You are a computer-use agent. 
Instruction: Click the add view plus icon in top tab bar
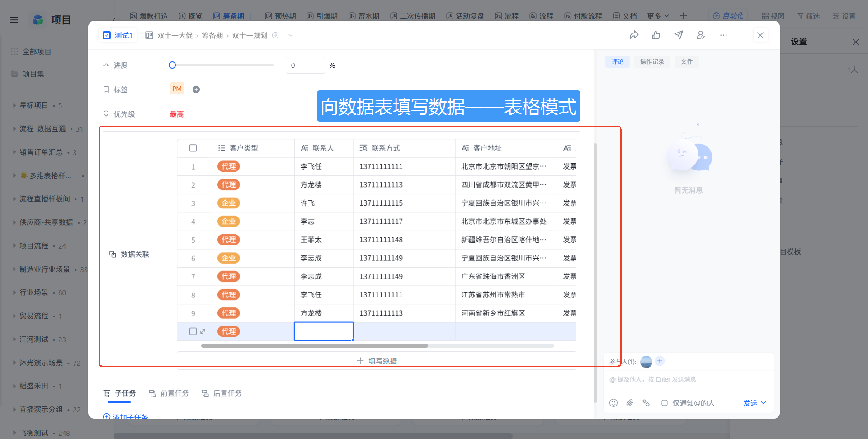(684, 16)
